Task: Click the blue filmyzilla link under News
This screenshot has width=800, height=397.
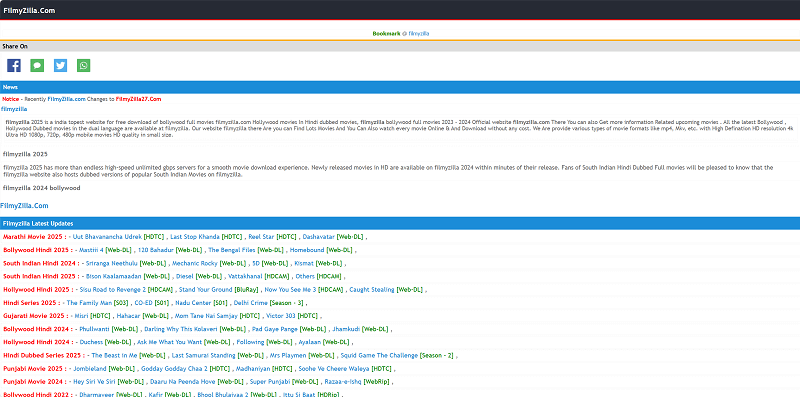Action: 14,109
